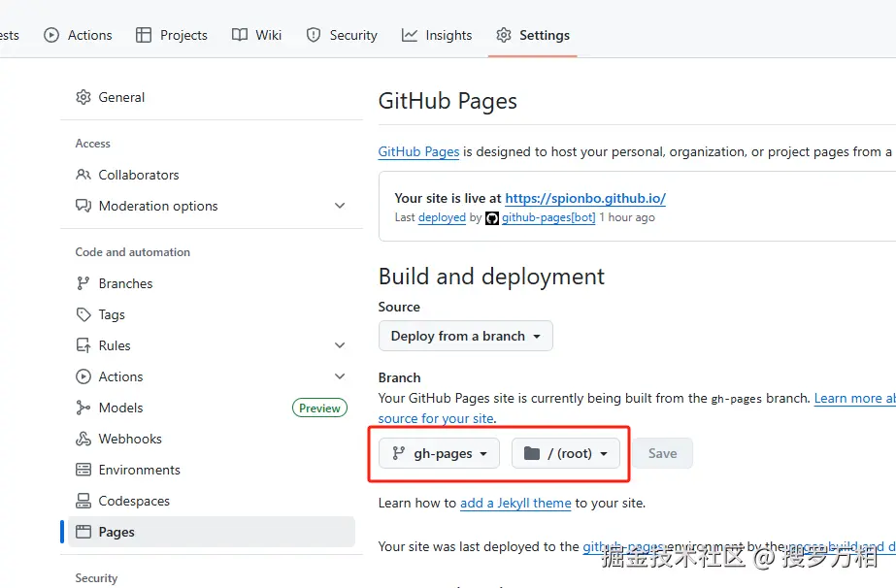Click the Pages browser icon in sidebar

[83, 532]
